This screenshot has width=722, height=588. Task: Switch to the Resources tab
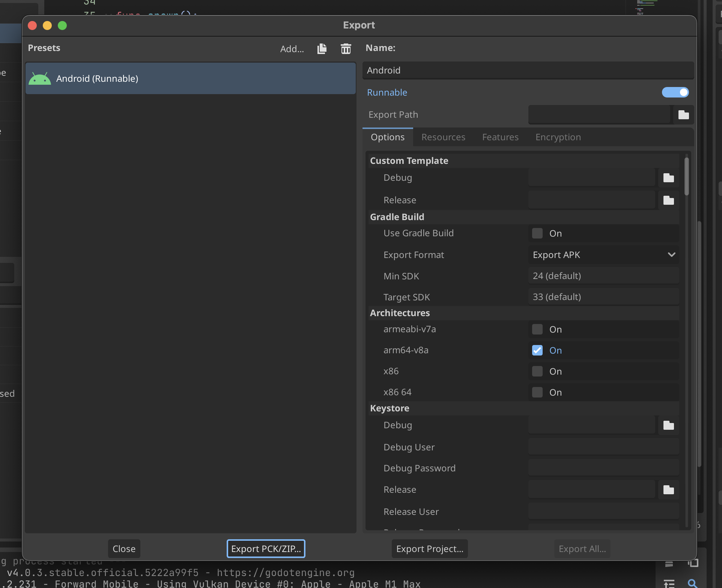(443, 137)
